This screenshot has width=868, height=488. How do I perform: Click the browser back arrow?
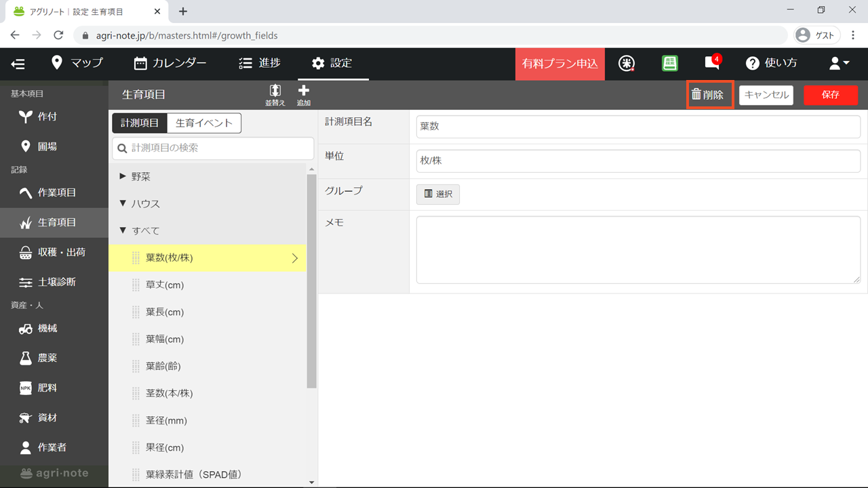pos(15,35)
